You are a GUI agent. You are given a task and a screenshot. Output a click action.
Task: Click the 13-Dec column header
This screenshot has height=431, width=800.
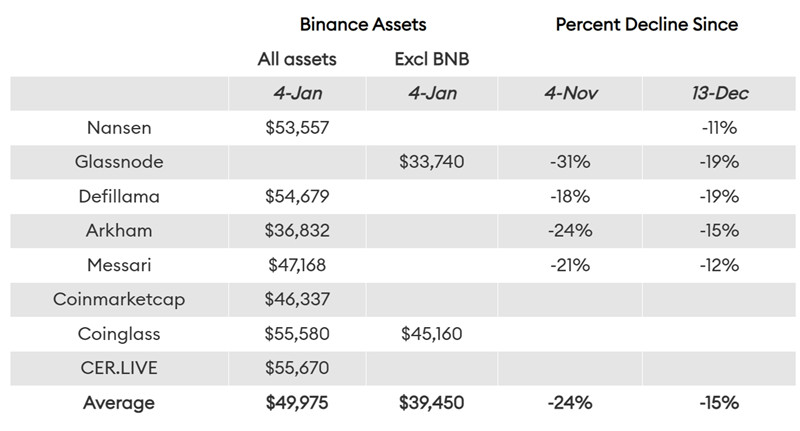pos(719,94)
